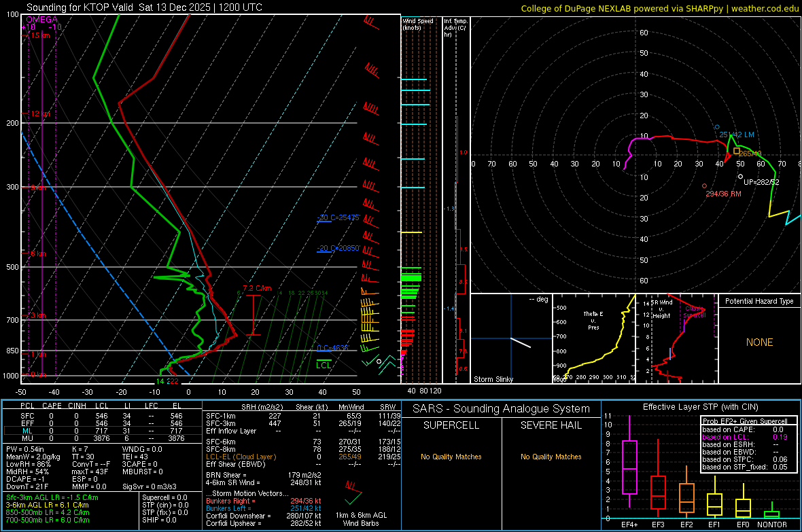Click the 1km & 6km wind barb glyph
The width and height of the screenshot is (802, 532).
click(353, 492)
